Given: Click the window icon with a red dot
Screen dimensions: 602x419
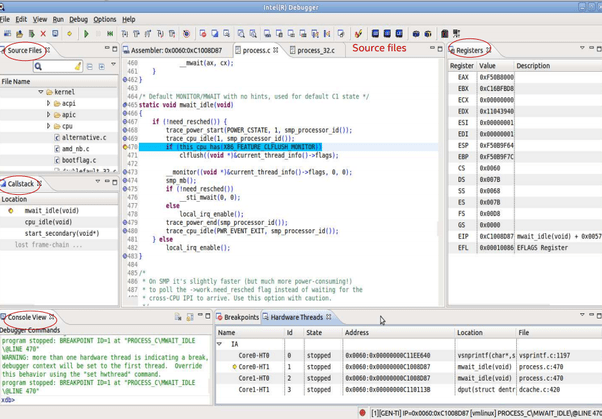Looking at the screenshot, I should (x=203, y=34).
